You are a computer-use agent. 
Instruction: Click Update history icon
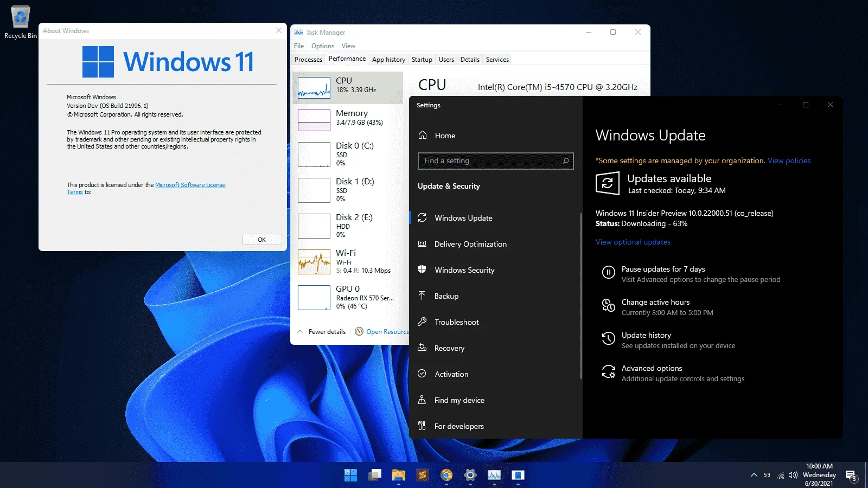609,338
